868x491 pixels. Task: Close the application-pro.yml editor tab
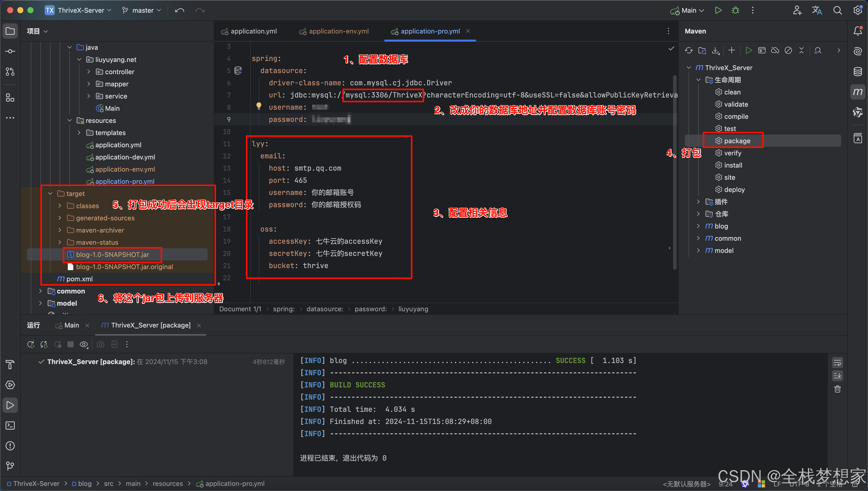[468, 31]
